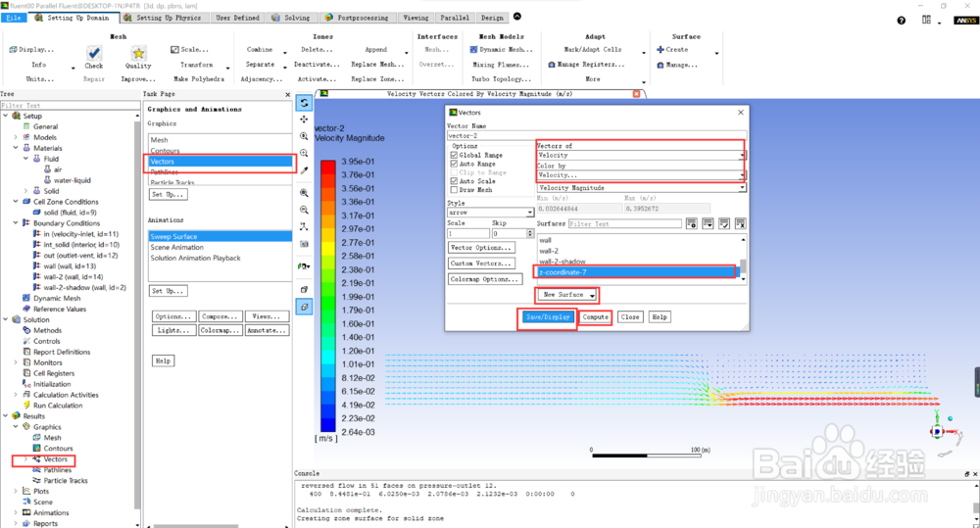Collapse the Boundary Conditions tree node
This screenshot has height=528, width=980.
coord(16,222)
